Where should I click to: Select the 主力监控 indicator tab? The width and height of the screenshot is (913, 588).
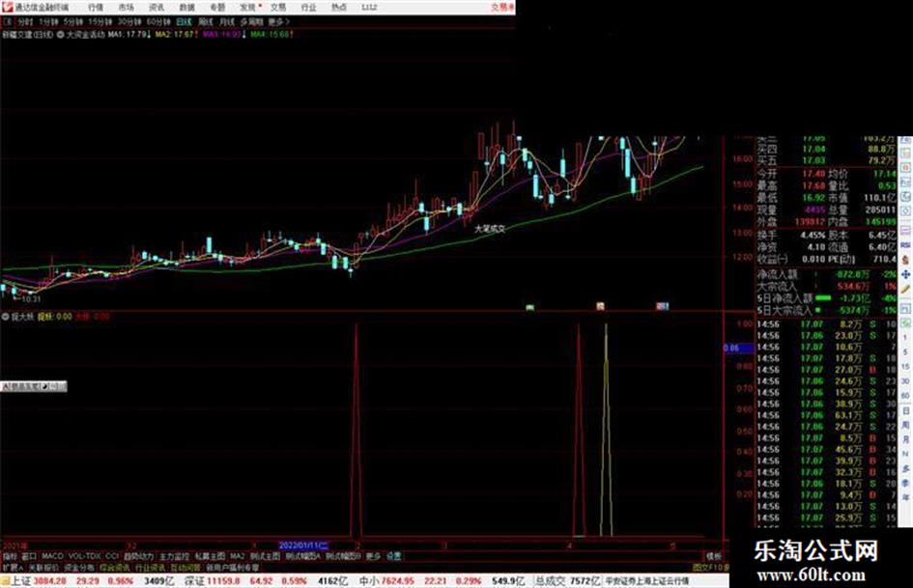[x=174, y=556]
